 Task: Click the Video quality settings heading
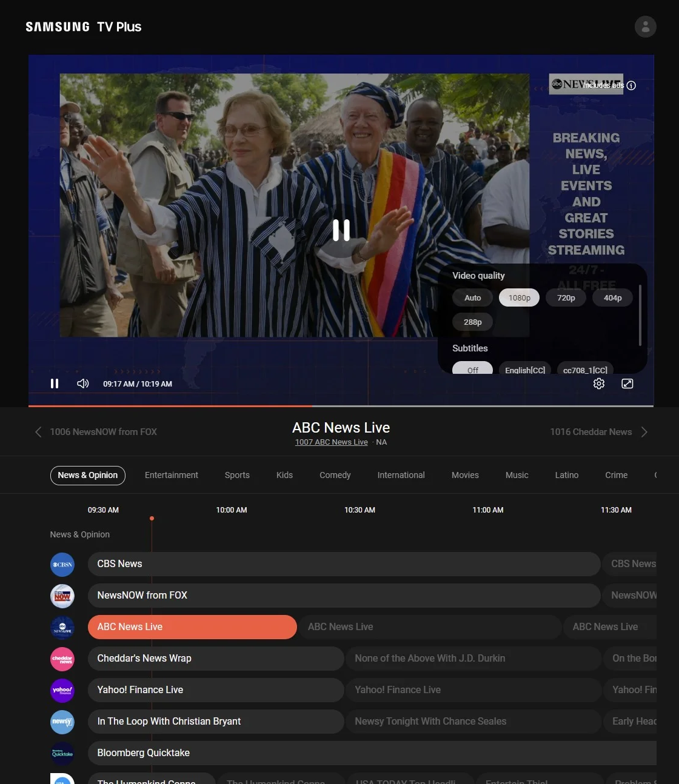(478, 276)
